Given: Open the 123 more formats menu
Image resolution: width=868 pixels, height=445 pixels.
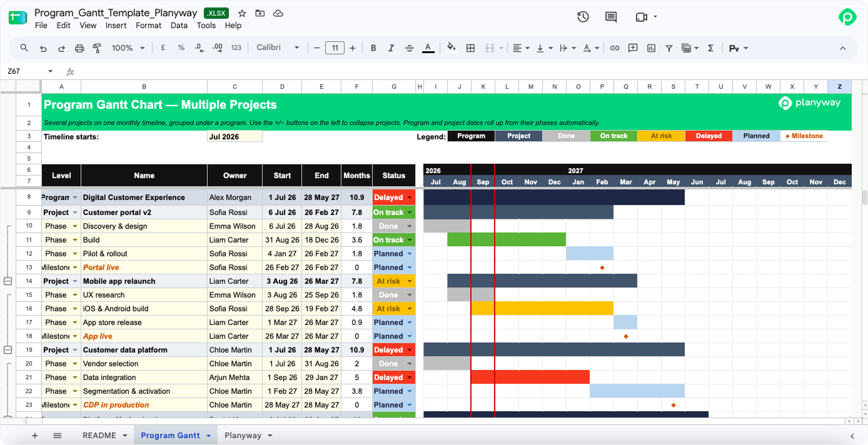Looking at the screenshot, I should point(236,48).
